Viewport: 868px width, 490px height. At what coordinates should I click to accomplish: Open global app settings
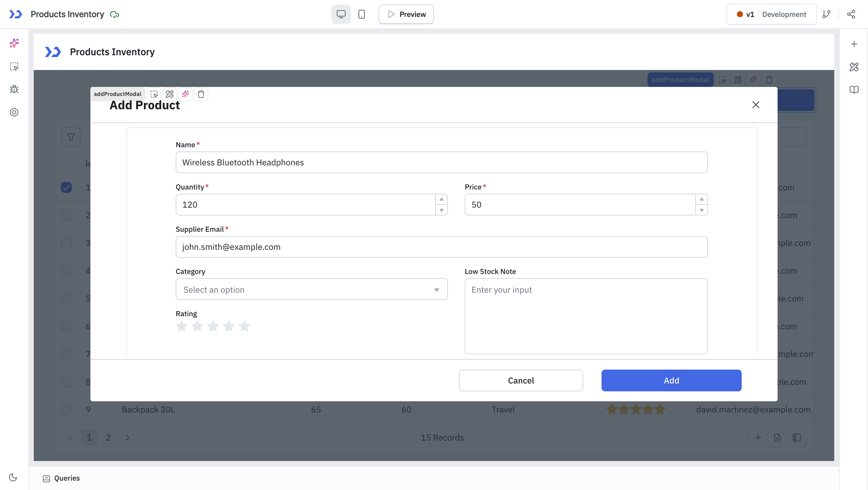(14, 112)
